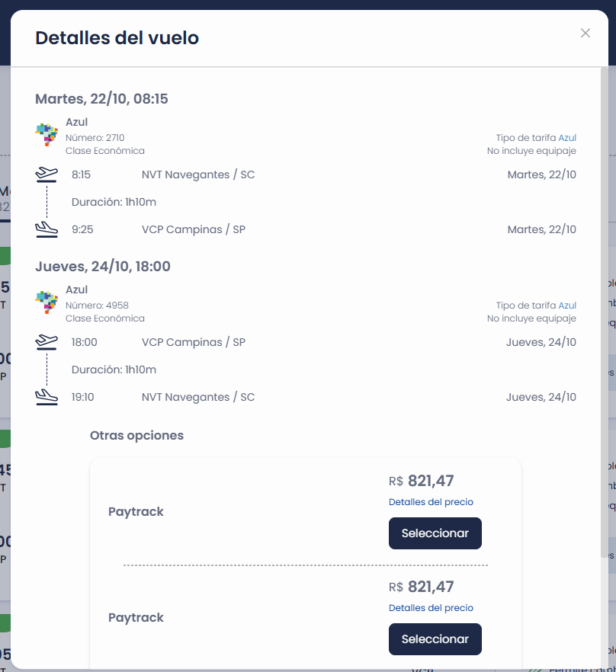Click landing plane icon at 9:25
Viewport: 616px width, 672px height.
47,230
